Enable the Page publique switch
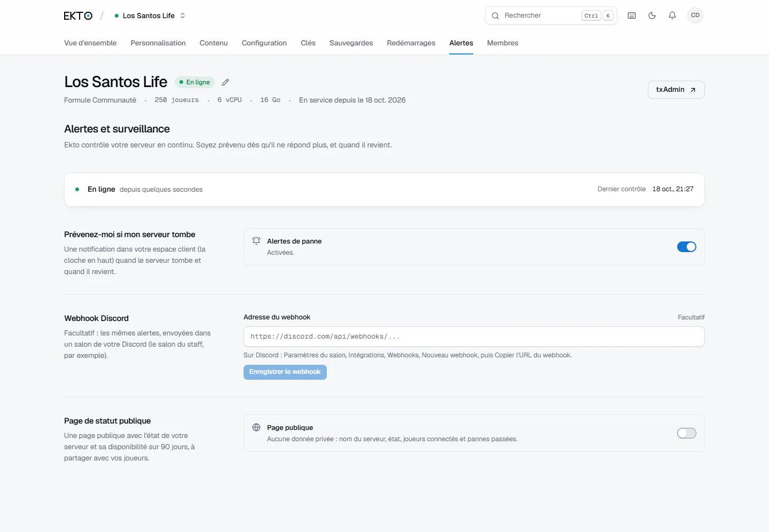Viewport: 769px width, 532px height. coord(687,433)
